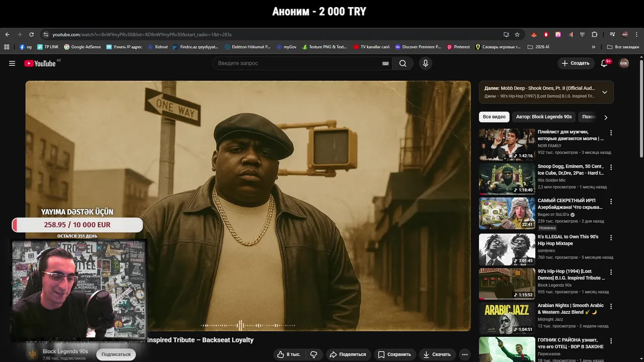Open the ГОПНИК С РАЙОНА video title

click(x=571, y=343)
